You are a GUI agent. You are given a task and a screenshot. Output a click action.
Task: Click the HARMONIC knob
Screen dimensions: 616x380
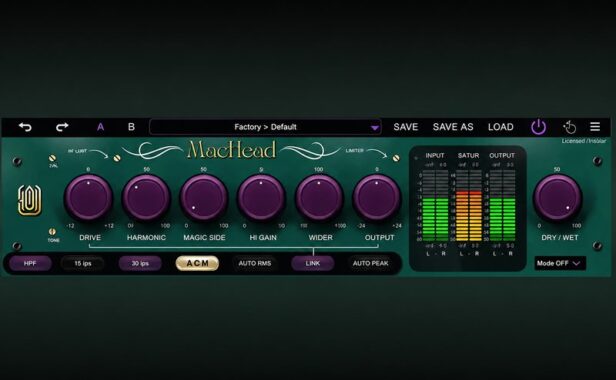(x=146, y=198)
